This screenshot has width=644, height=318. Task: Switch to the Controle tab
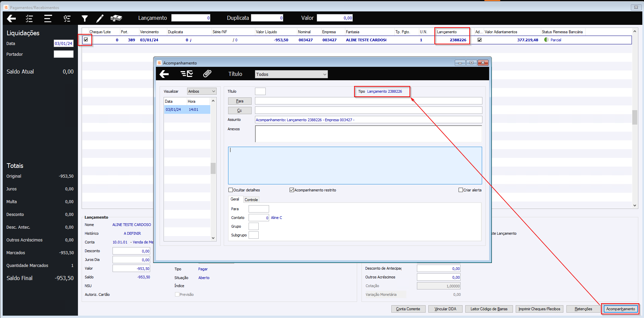[251, 200]
